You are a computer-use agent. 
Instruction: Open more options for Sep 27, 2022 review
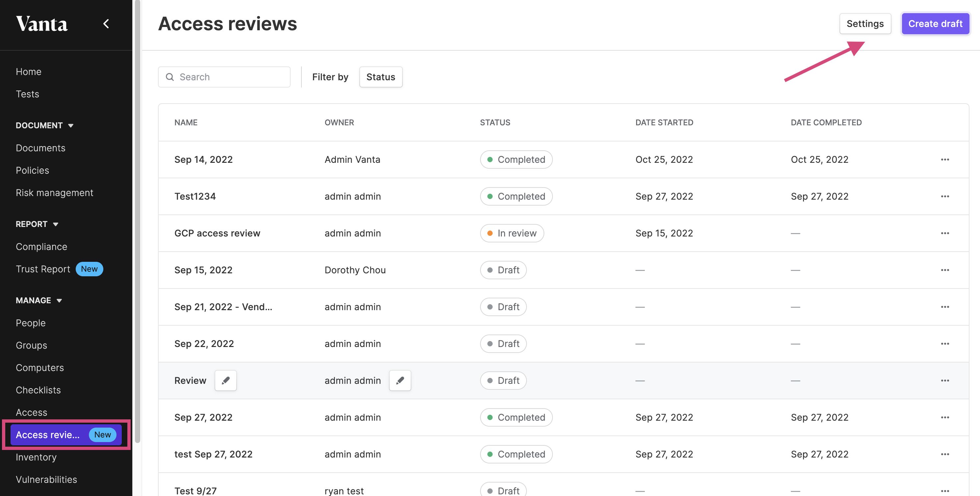tap(944, 417)
